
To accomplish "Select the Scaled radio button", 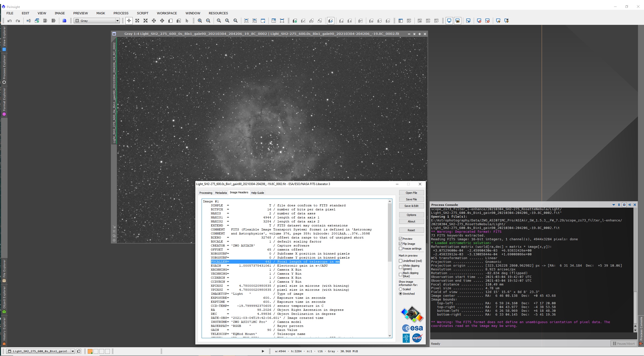I will (401, 289).
